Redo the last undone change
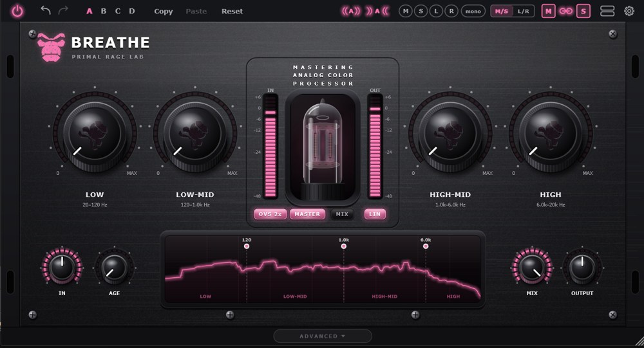 (63, 10)
